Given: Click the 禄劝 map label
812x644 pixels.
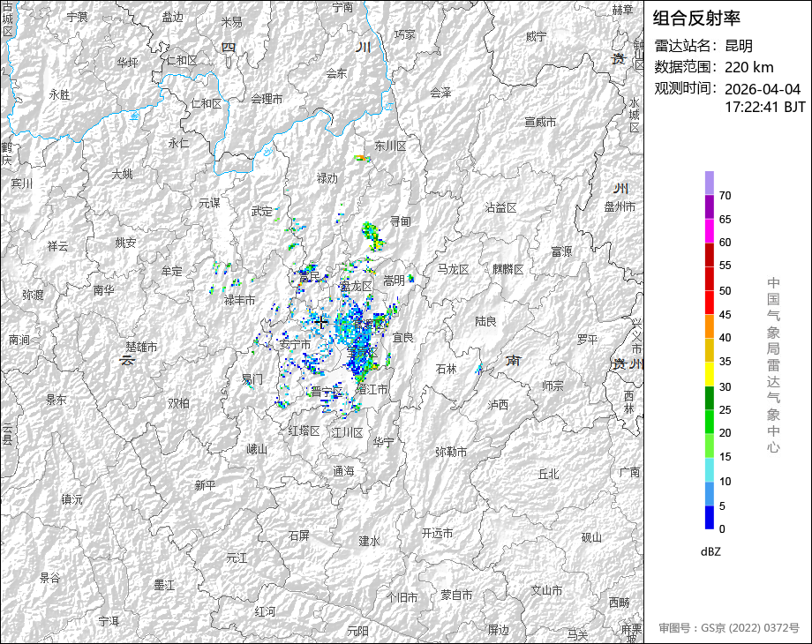Looking at the screenshot, I should pyautogui.click(x=327, y=178).
